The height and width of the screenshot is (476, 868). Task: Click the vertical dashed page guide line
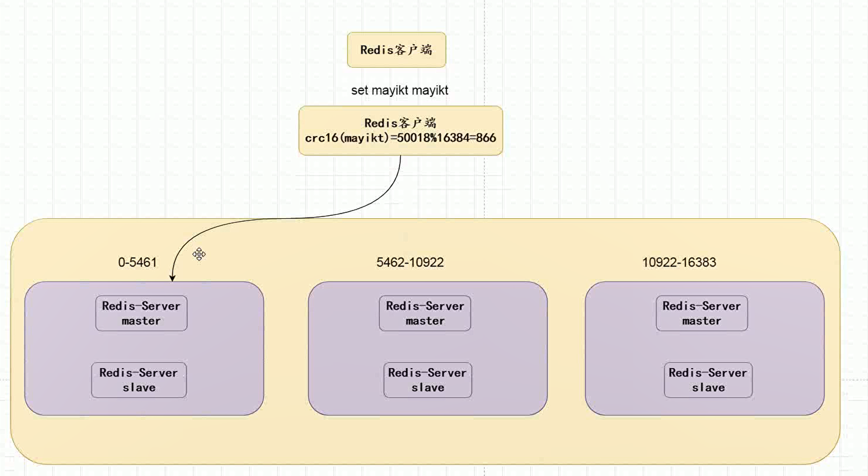click(x=484, y=70)
